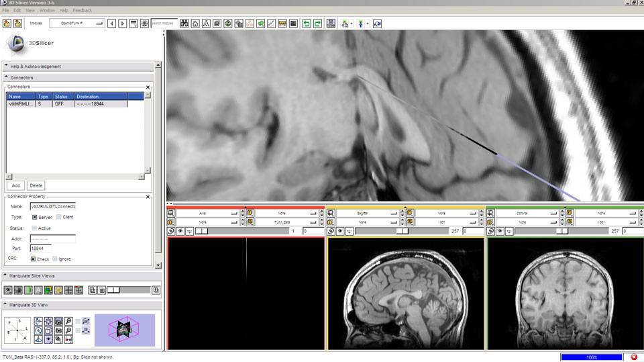The width and height of the screenshot is (644, 362).
Task: Click the coronal slice offset slider
Action: tap(562, 231)
